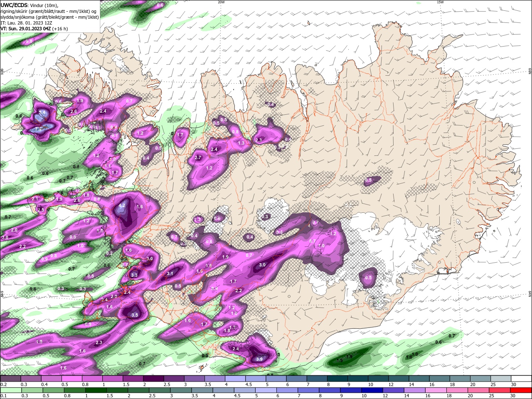Click the '20W' longitude label at the top
Image resolution: width=532 pixels, height=399 pixels.
221,2
